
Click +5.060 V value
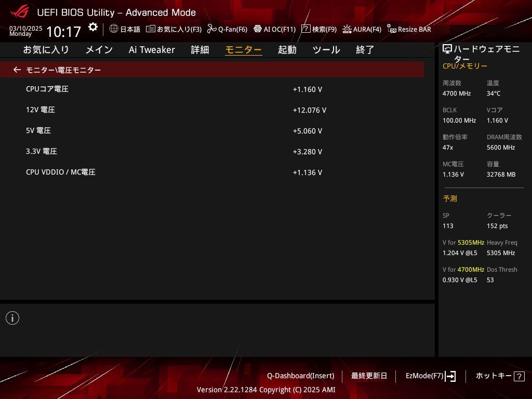[x=308, y=131]
